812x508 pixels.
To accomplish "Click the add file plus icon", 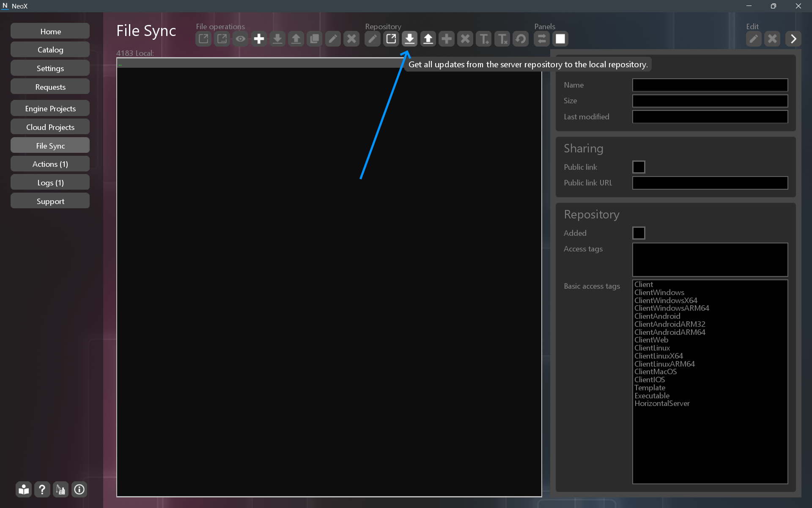I will click(259, 39).
